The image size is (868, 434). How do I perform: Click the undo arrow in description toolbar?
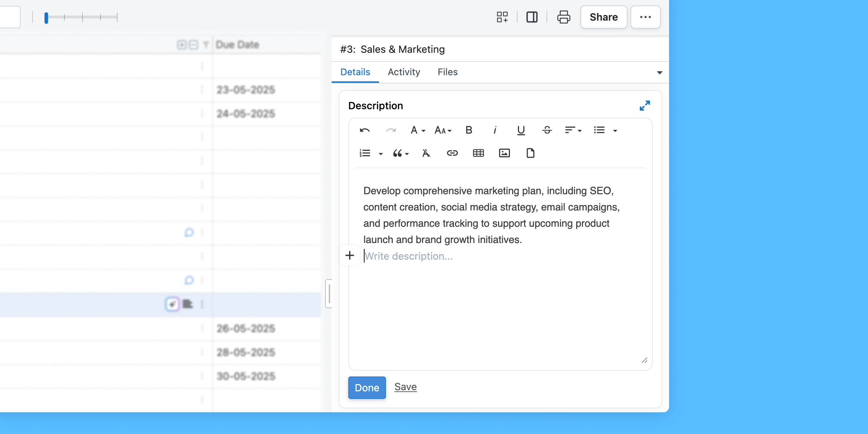365,130
